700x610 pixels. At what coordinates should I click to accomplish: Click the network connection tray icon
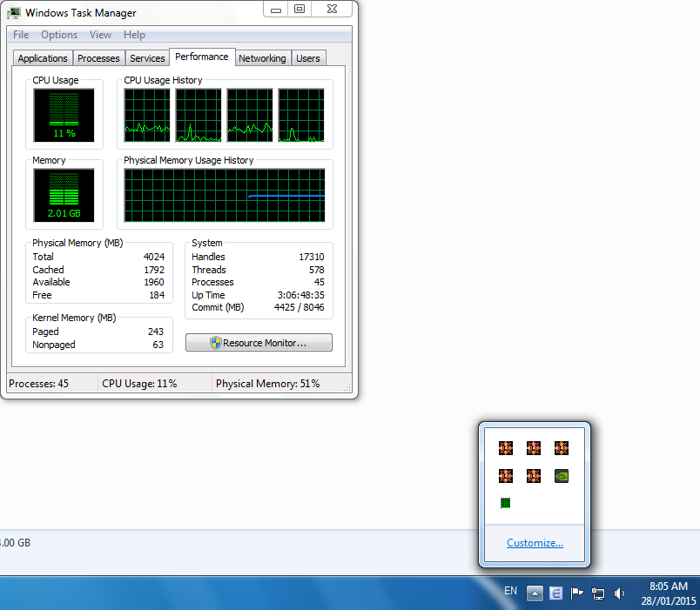pos(598,593)
